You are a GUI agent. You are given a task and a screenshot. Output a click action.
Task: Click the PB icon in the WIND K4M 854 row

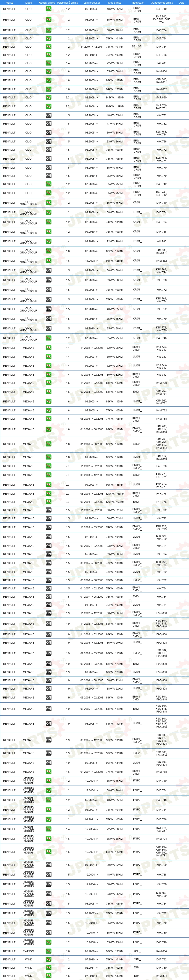(48, 976)
